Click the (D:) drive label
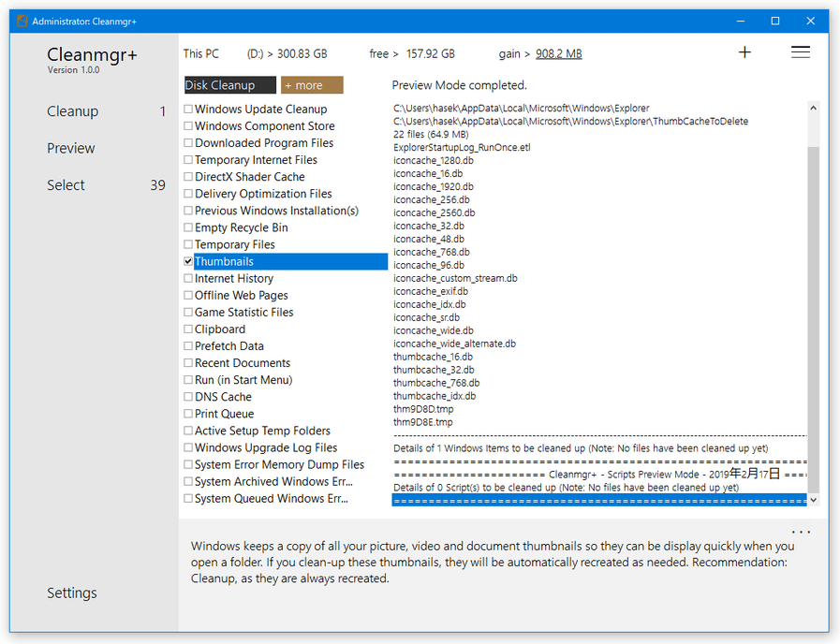Screen dimensions: 840x644 [255, 54]
